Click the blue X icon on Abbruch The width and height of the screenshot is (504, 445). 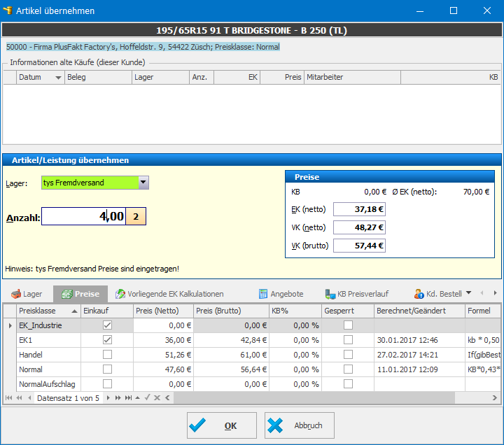[x=276, y=425]
